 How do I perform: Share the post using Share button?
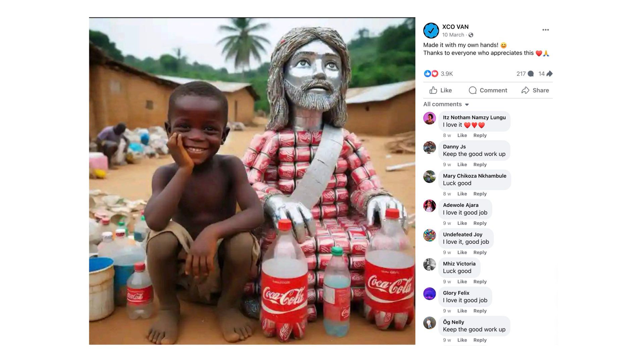click(x=535, y=90)
